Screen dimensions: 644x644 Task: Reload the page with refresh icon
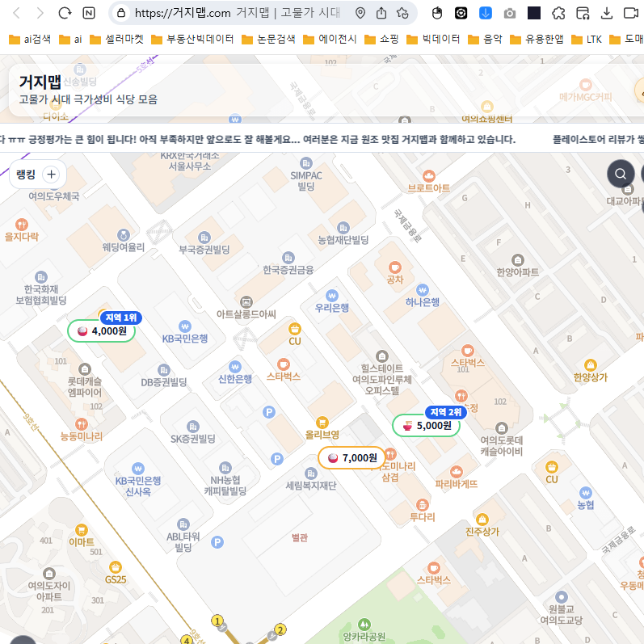(x=65, y=13)
